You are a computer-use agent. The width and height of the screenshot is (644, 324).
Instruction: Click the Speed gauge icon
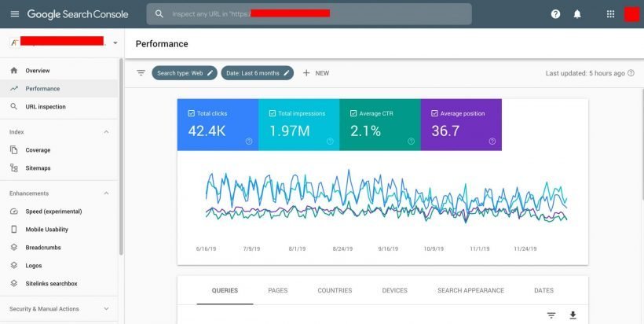[14, 212]
